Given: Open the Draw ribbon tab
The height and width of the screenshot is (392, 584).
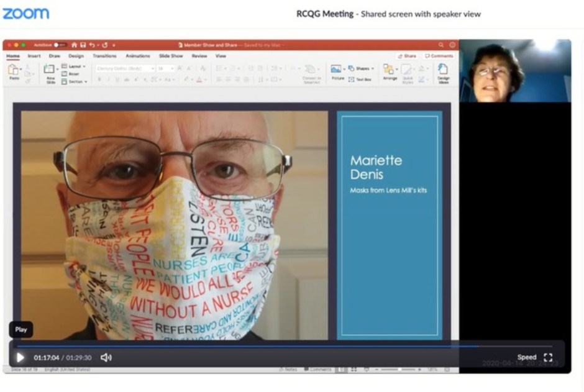Looking at the screenshot, I should pyautogui.click(x=55, y=56).
